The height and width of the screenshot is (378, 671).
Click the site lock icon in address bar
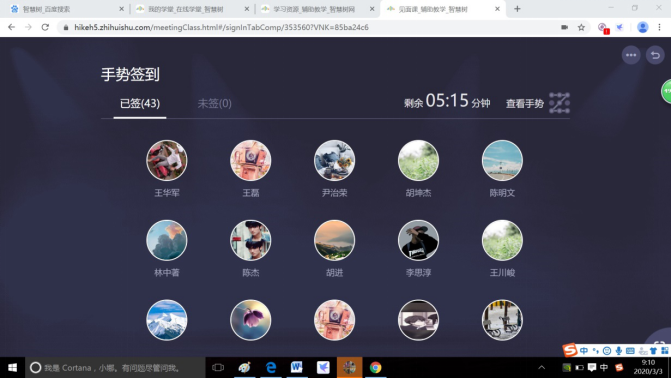point(65,27)
